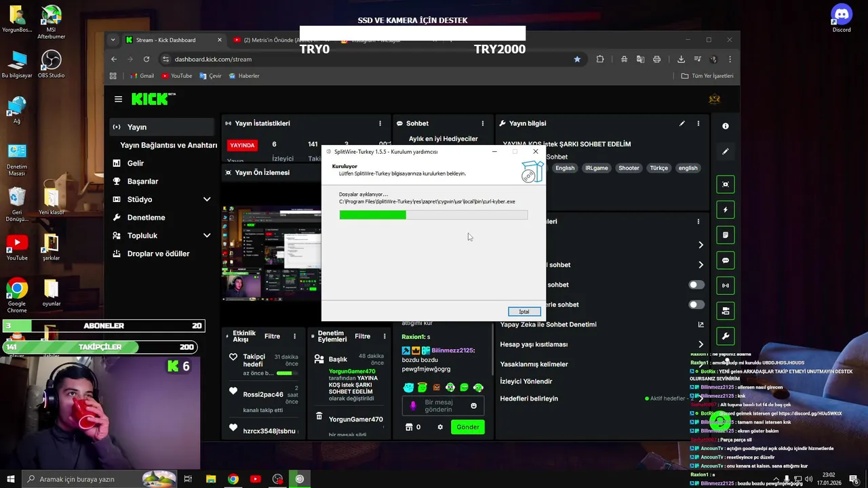Toggle the first sohbet switch in chat settings

click(x=696, y=285)
